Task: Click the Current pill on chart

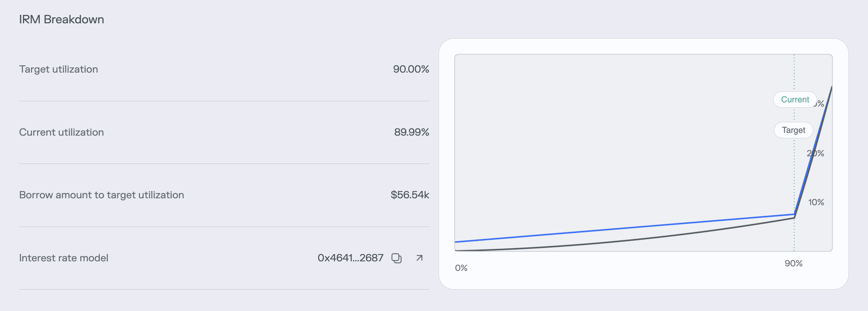Action: pyautogui.click(x=795, y=100)
